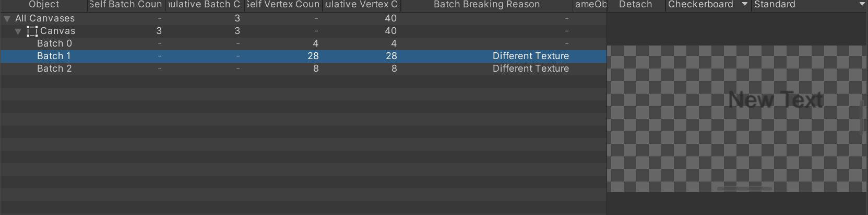
Task: Sort by Self Vertex Count column
Action: [x=283, y=5]
